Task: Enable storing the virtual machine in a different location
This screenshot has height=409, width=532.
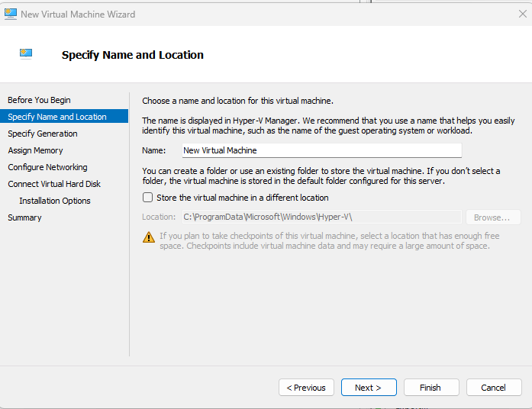Action: pyautogui.click(x=147, y=198)
